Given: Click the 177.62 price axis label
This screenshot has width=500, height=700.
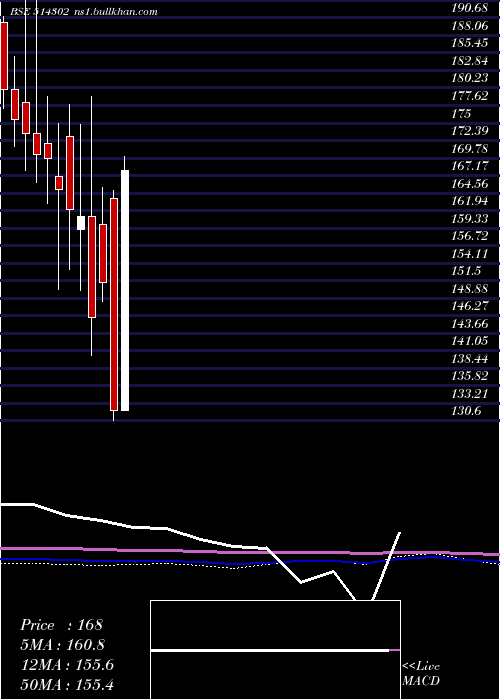Looking at the screenshot, I should (470, 96).
